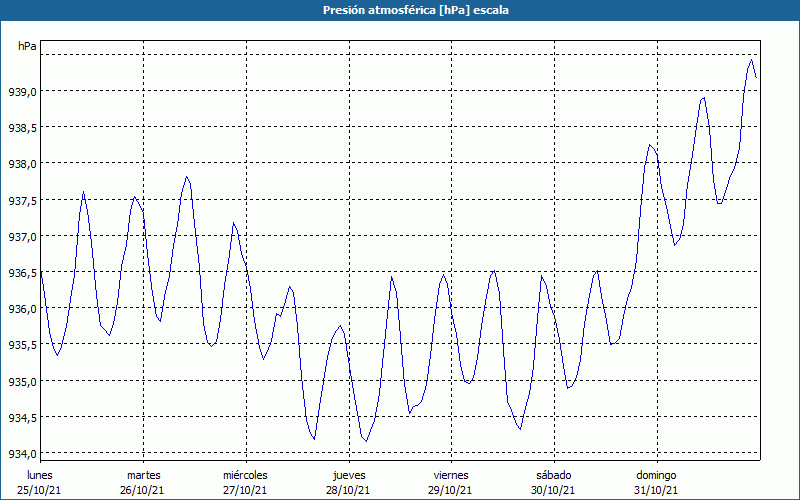Click the chart title 'Presión atmosférica [hPa] escala'
Image resolution: width=800 pixels, height=500 pixels.
[x=416, y=10]
